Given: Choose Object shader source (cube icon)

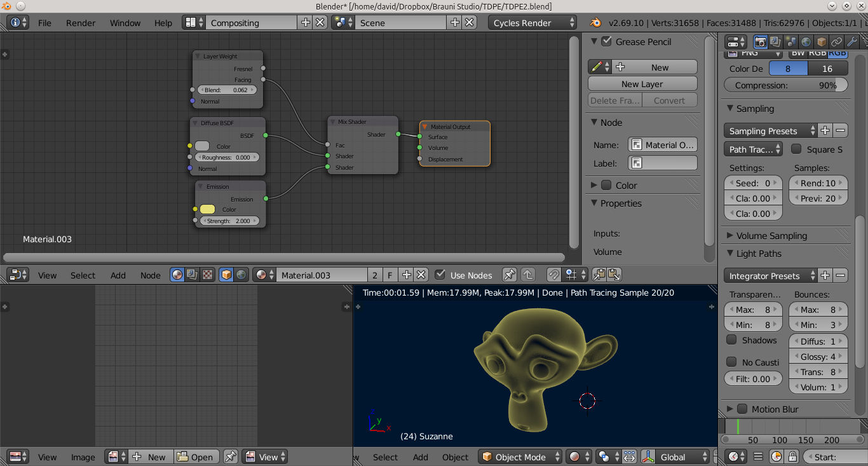Looking at the screenshot, I should pyautogui.click(x=226, y=275).
